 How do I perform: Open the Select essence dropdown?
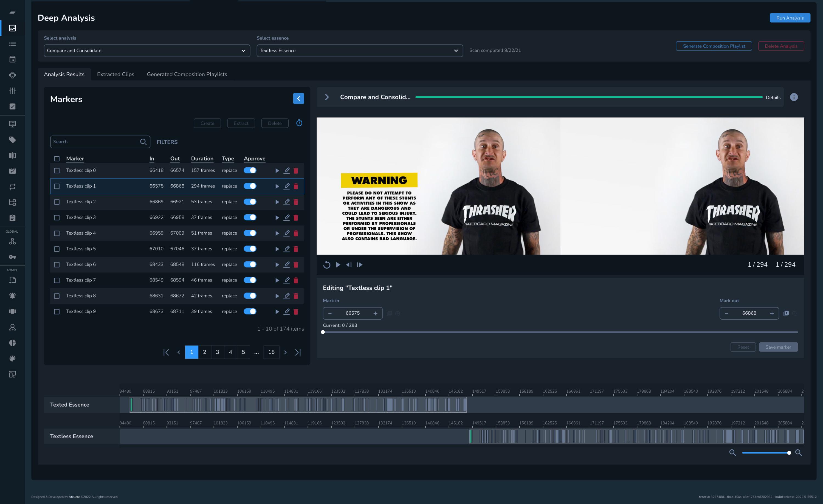point(359,51)
